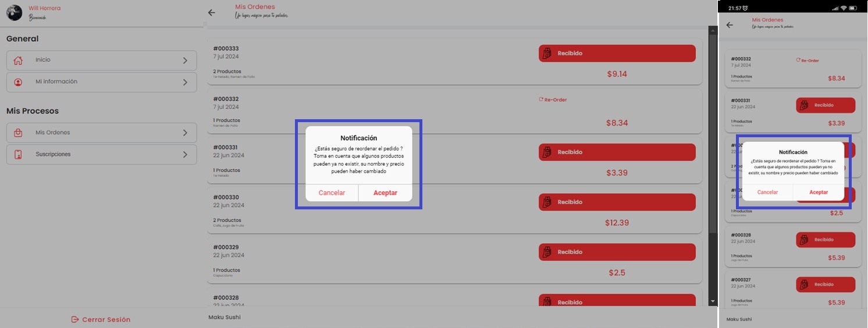
Task: Expand the Suscripciones row chevron
Action: (185, 155)
